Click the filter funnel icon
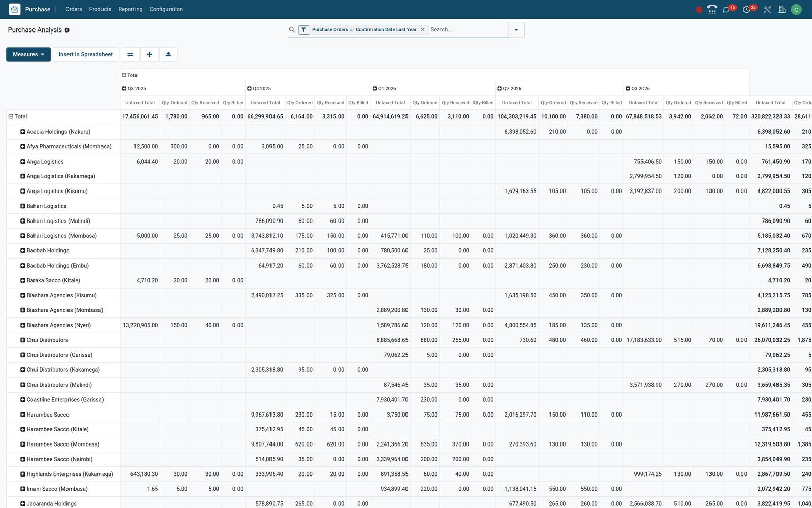Screen dimensions: 812x508 303,30
